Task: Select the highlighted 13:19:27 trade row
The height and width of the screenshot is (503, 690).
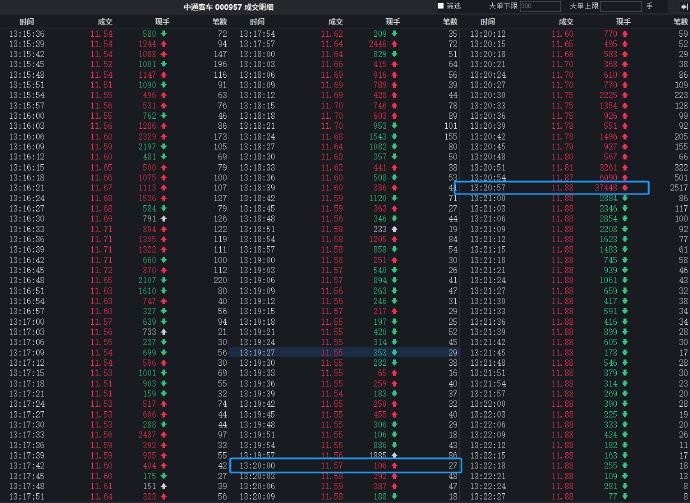Action: coord(345,352)
